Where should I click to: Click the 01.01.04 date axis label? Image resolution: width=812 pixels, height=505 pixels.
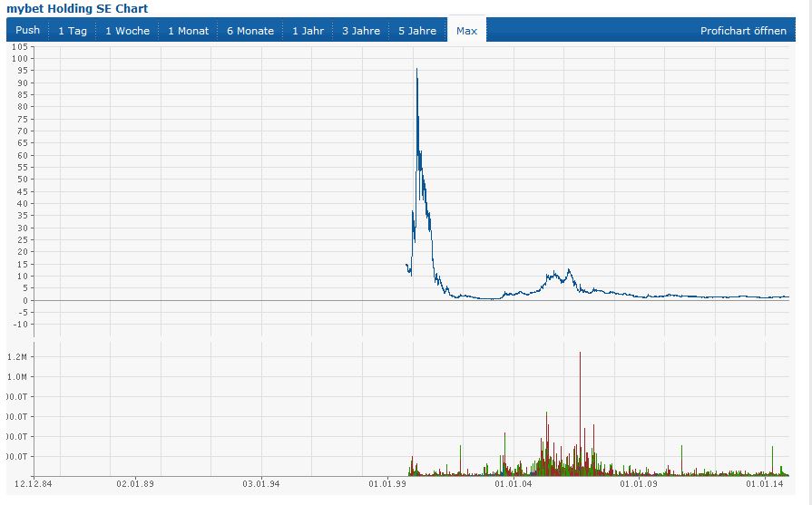[x=514, y=484]
